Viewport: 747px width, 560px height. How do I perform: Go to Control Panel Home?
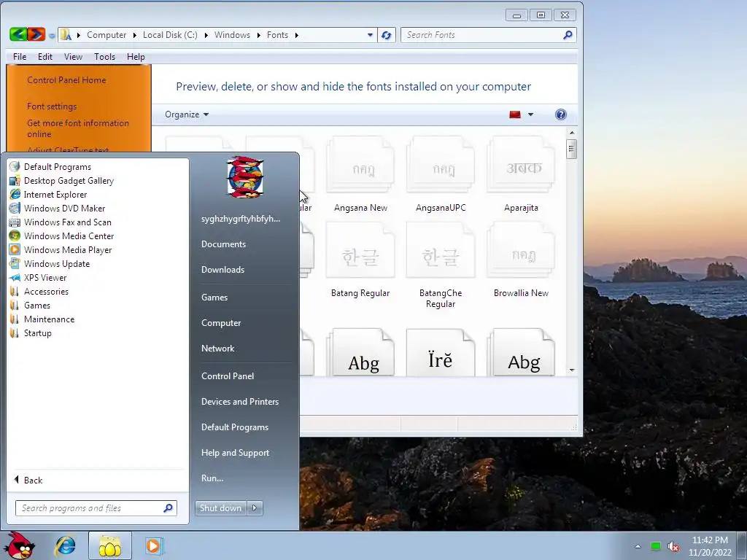click(x=66, y=80)
